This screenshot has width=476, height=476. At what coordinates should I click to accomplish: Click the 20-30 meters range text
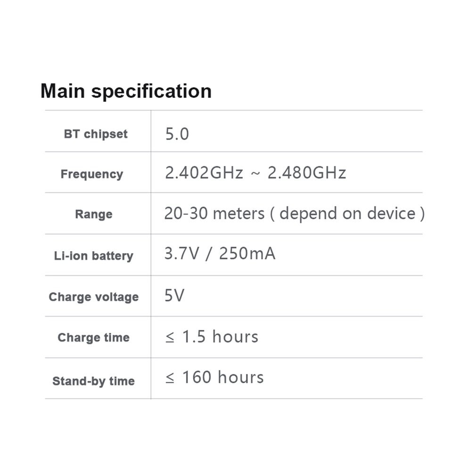point(214,213)
